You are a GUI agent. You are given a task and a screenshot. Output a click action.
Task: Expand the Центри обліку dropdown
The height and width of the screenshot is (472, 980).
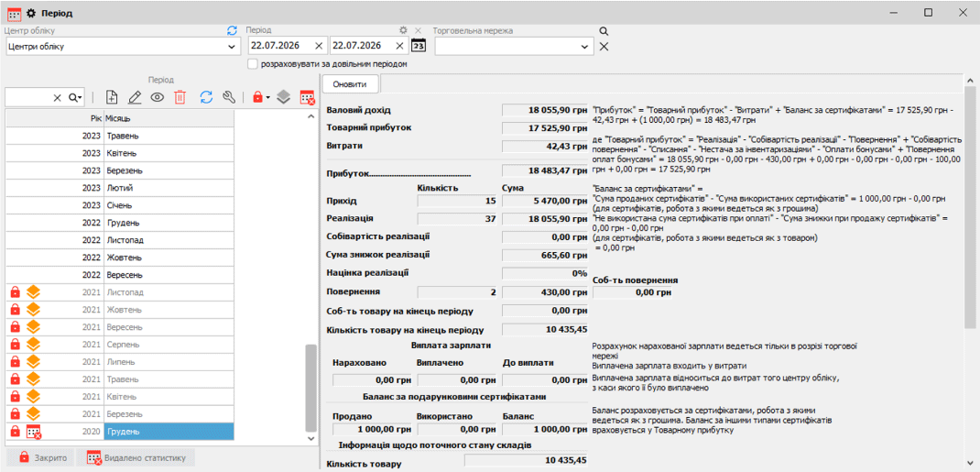click(232, 46)
